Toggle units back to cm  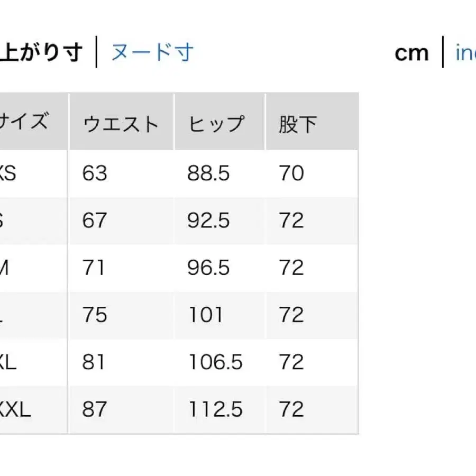pos(411,52)
